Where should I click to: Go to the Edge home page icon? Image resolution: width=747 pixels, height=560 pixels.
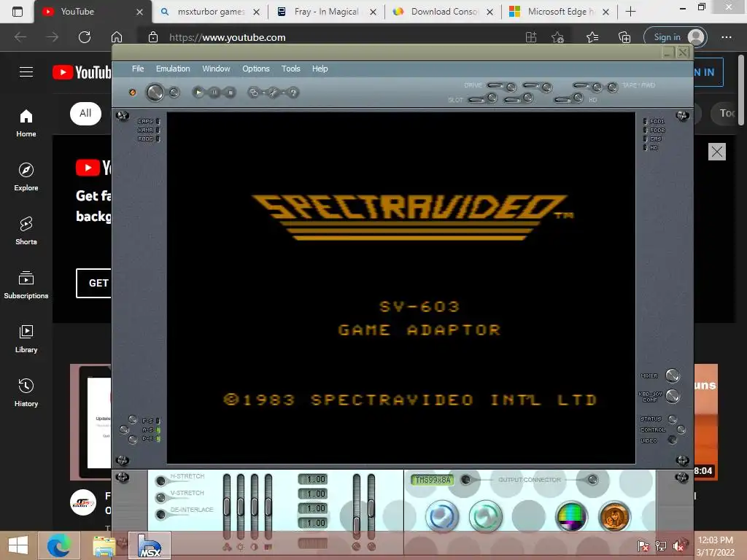pyautogui.click(x=117, y=37)
